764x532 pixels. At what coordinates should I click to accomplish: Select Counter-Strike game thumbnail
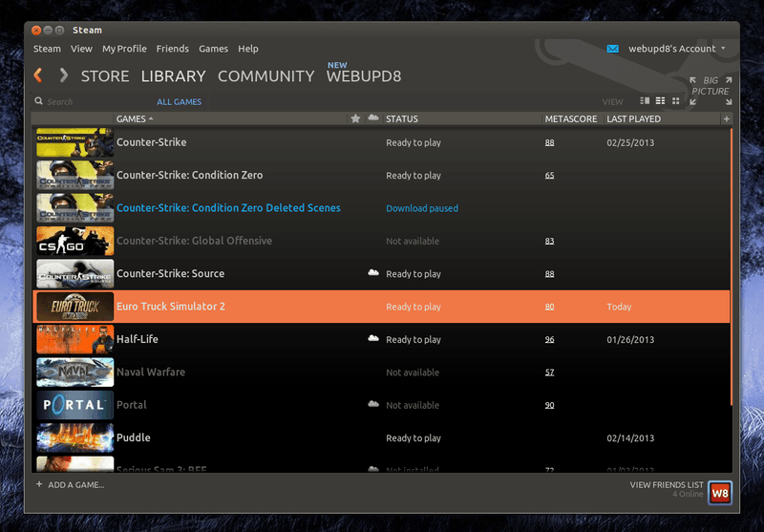pyautogui.click(x=75, y=142)
